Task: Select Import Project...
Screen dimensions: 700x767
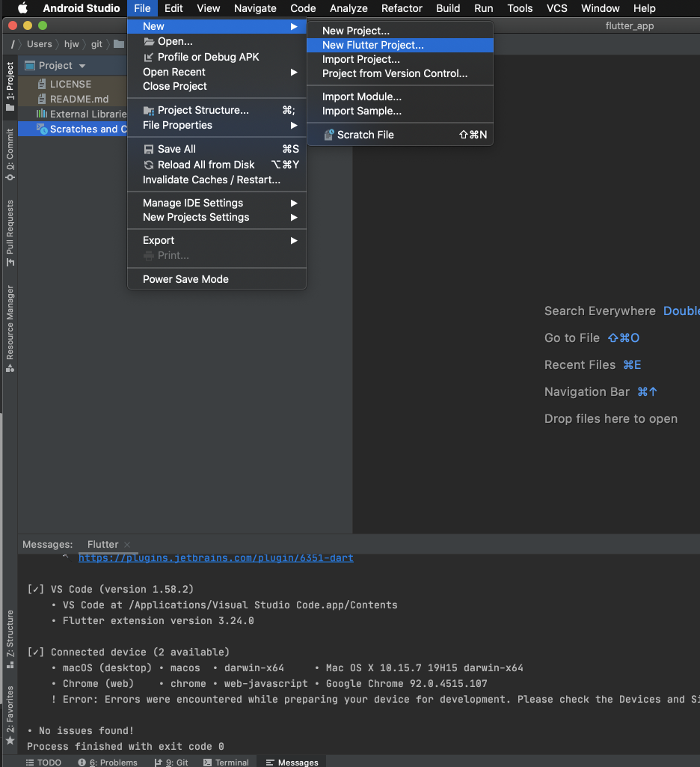Action: pyautogui.click(x=400, y=59)
